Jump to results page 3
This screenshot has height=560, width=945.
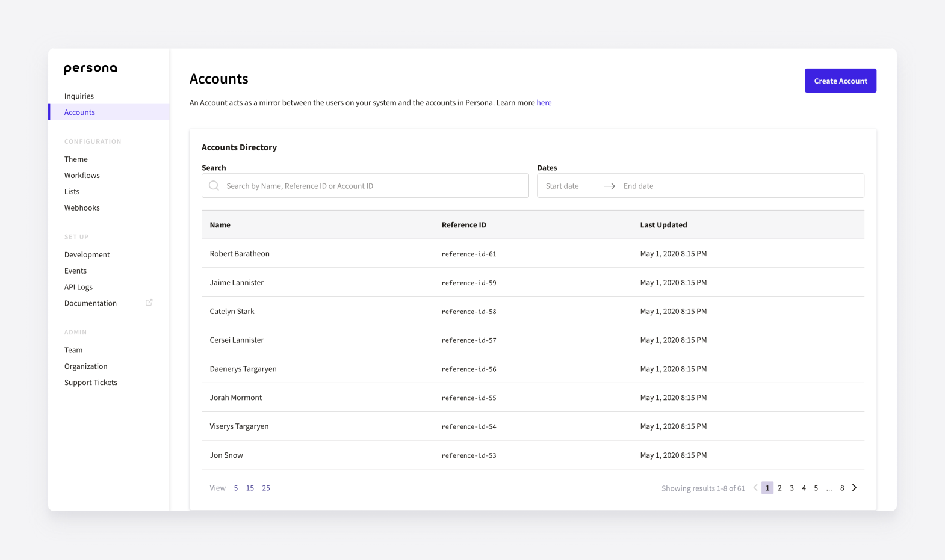pyautogui.click(x=792, y=488)
